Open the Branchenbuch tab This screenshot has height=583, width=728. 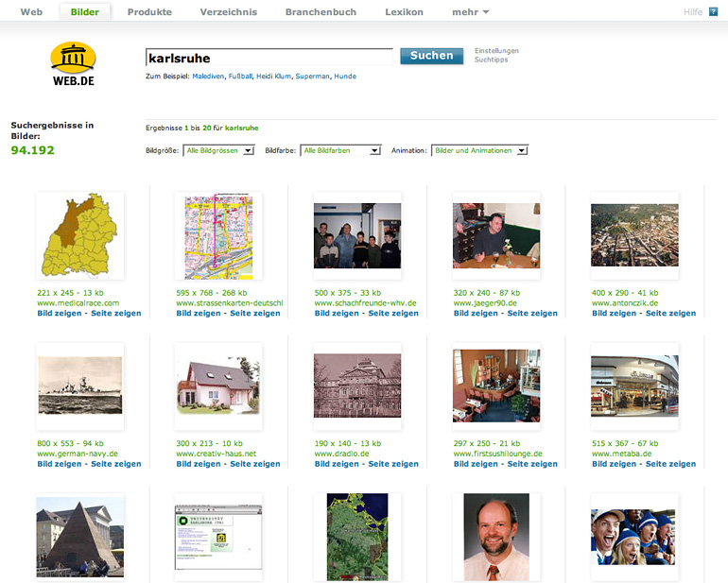point(321,12)
